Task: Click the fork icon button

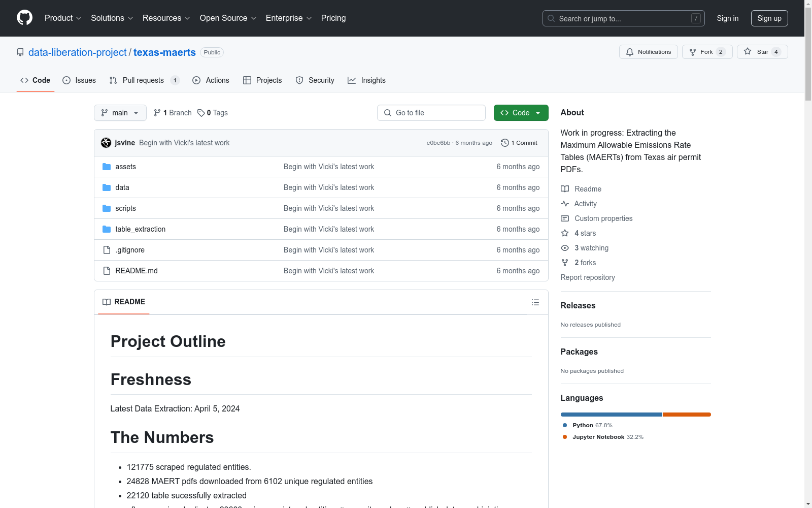Action: tap(693, 52)
